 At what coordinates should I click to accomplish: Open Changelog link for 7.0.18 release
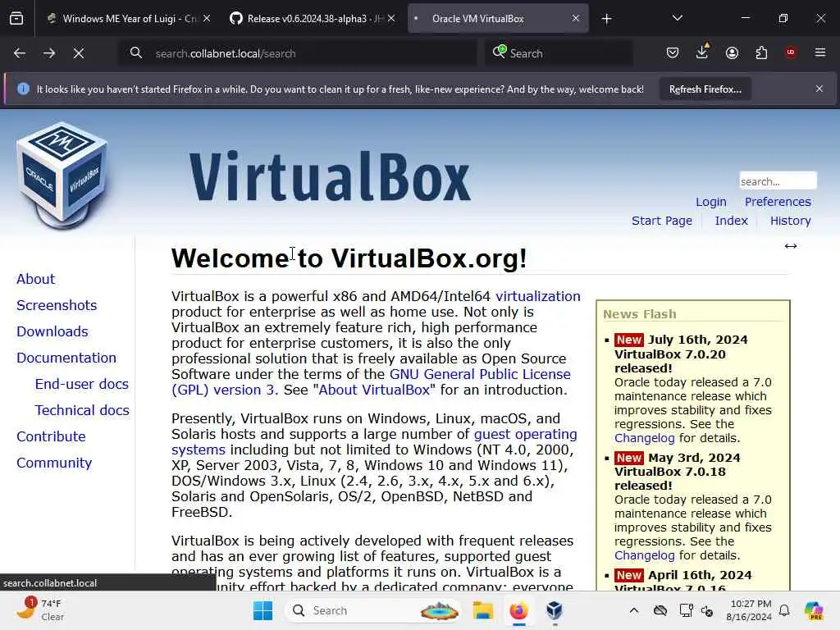(645, 555)
